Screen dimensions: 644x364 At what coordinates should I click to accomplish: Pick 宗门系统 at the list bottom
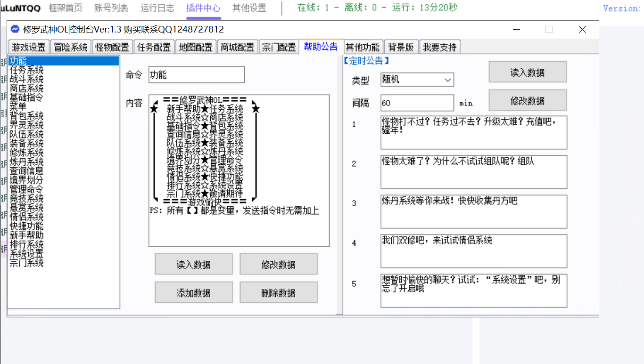(x=26, y=263)
